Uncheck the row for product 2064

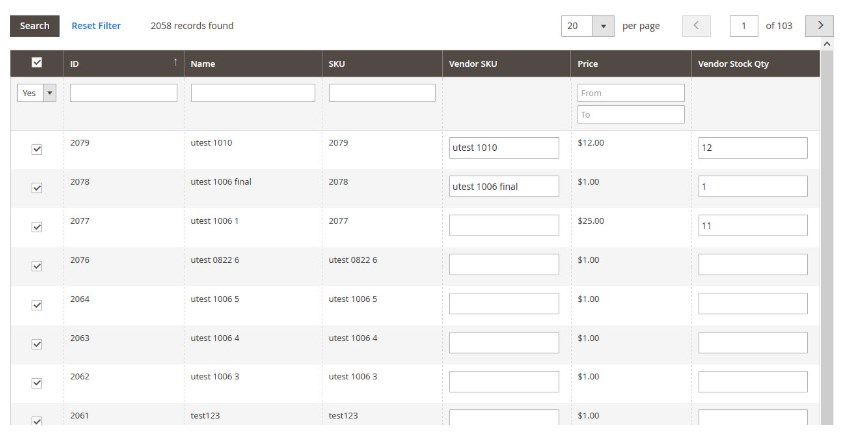(37, 305)
